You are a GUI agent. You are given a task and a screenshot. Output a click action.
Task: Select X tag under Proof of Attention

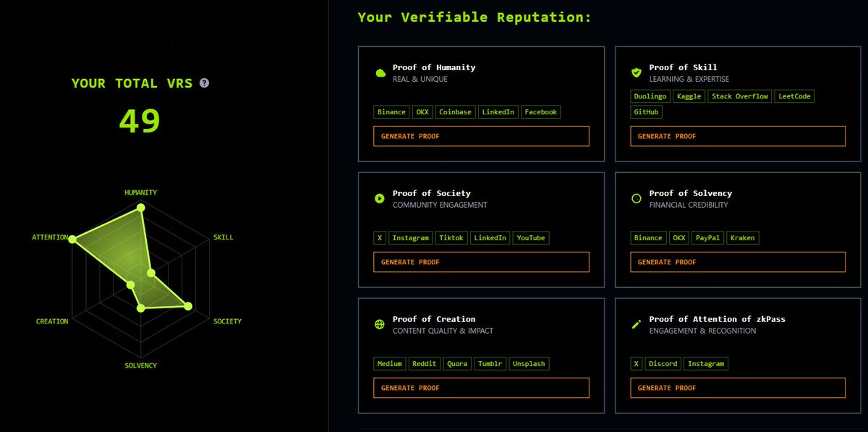click(637, 364)
